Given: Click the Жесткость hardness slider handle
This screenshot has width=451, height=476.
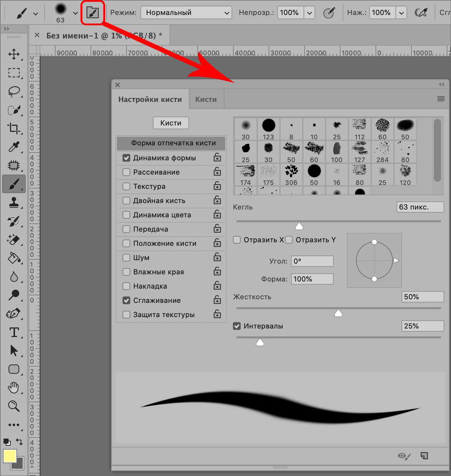Looking at the screenshot, I should coord(338,313).
